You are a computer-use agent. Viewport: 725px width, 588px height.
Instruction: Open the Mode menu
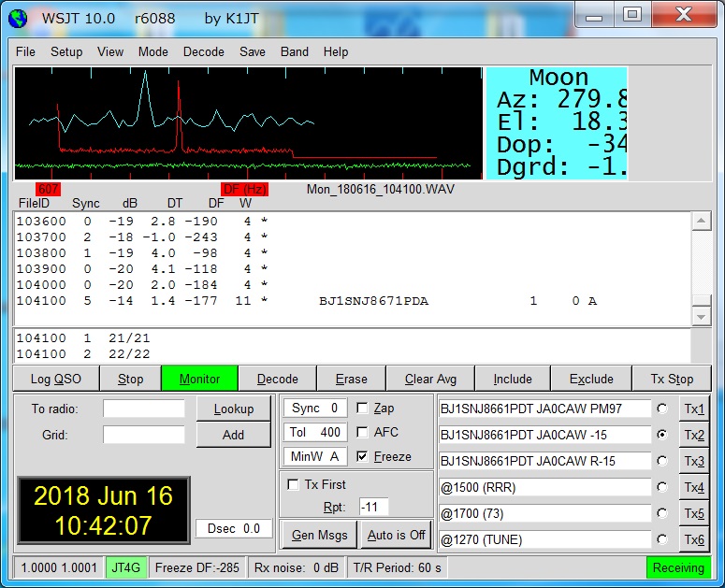point(153,51)
